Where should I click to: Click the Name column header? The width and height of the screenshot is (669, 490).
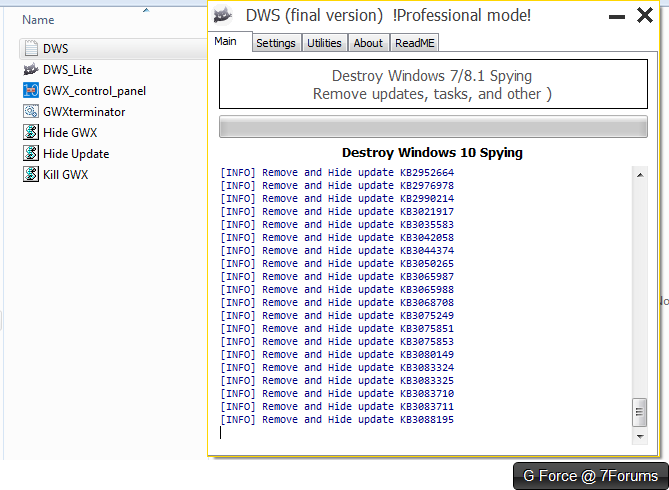(38, 20)
